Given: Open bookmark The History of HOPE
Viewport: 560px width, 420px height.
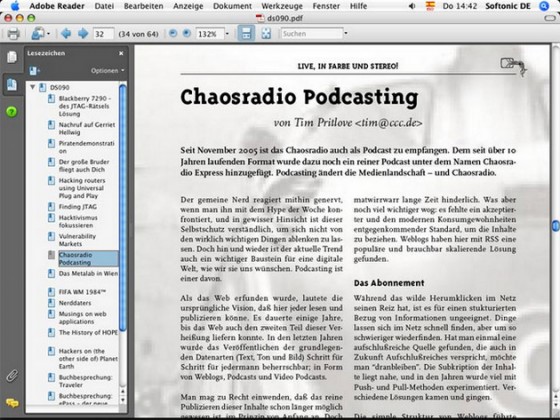Looking at the screenshot, I should tap(88, 332).
